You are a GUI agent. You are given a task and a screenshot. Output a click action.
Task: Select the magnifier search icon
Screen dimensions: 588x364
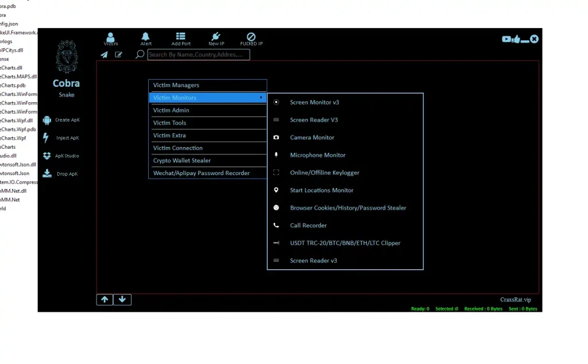point(139,55)
